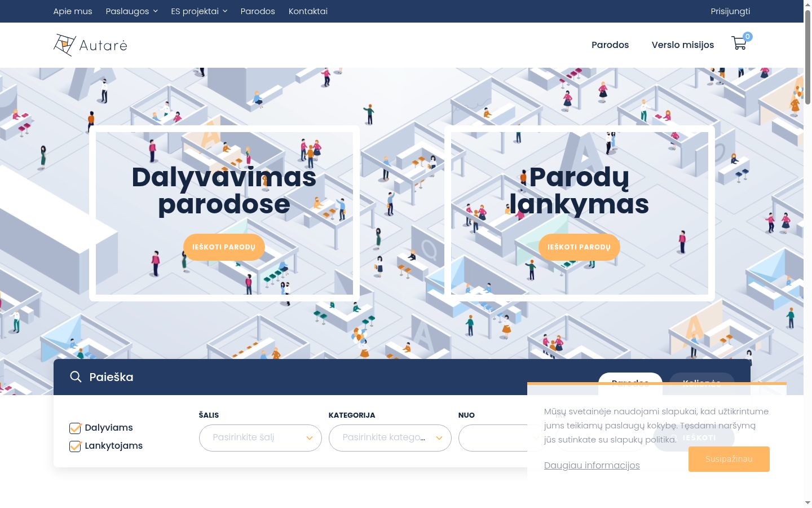Click the Dalyvavimas parodose heading
The height and width of the screenshot is (508, 812).
(x=224, y=190)
